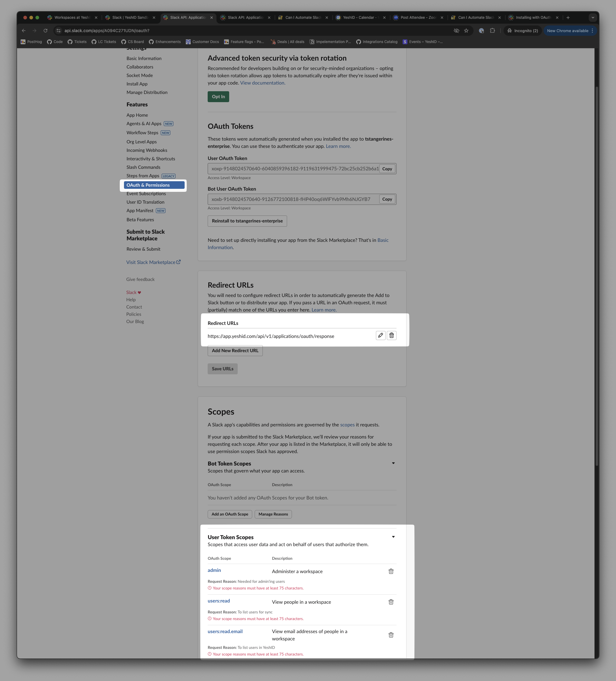The image size is (616, 681).
Task: Open the PostHog bookmark
Action: click(31, 42)
